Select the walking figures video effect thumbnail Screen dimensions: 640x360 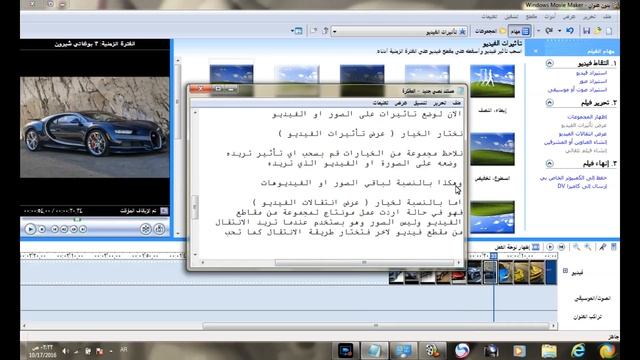pyautogui.click(x=492, y=81)
